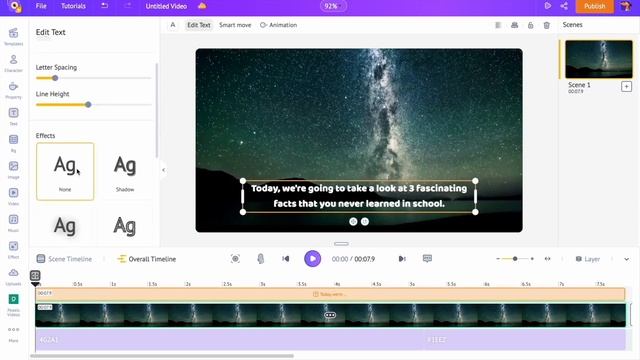640x360 pixels.
Task: Select the Shadow text effect
Action: 125,171
